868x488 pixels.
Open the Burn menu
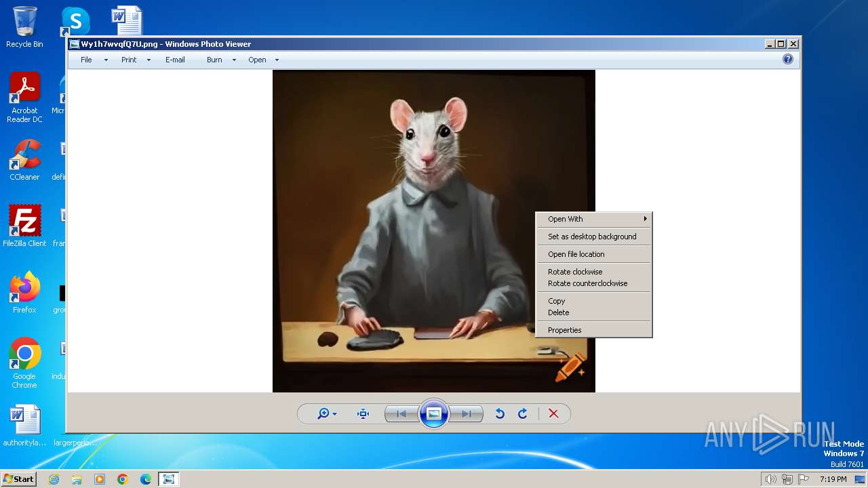pos(214,60)
